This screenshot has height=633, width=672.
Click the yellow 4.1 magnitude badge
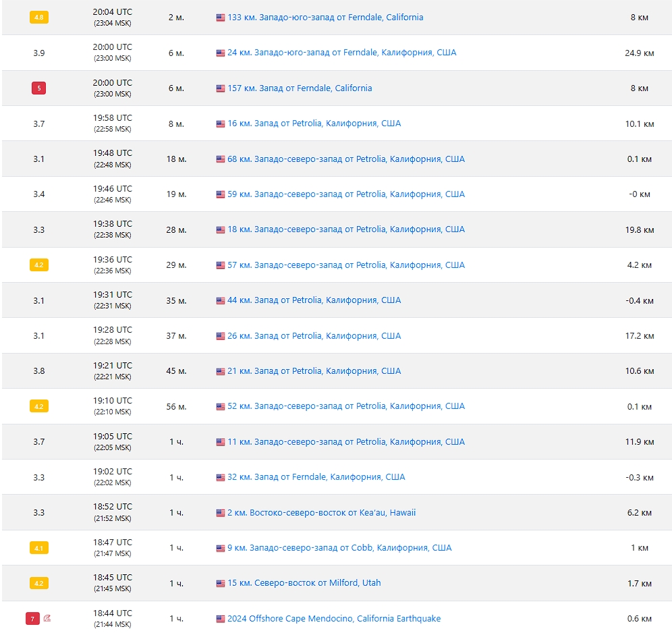click(39, 548)
